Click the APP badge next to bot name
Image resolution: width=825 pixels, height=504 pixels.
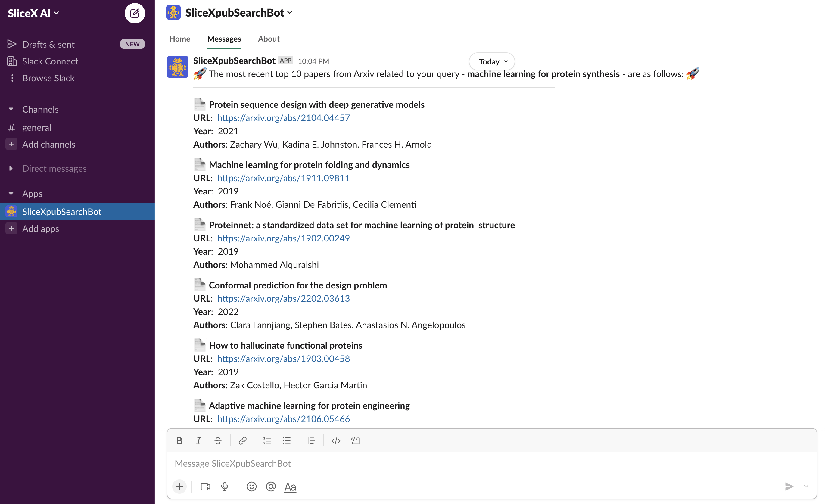point(286,61)
